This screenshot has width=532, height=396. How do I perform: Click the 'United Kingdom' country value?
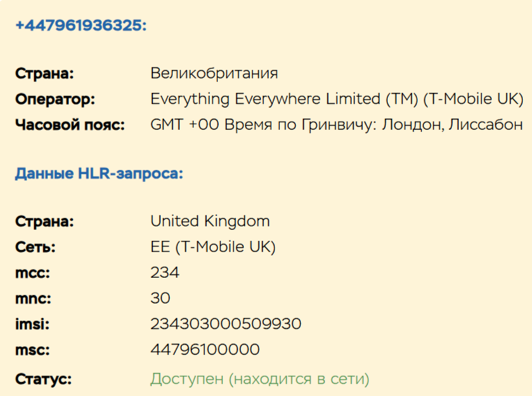[x=210, y=222]
